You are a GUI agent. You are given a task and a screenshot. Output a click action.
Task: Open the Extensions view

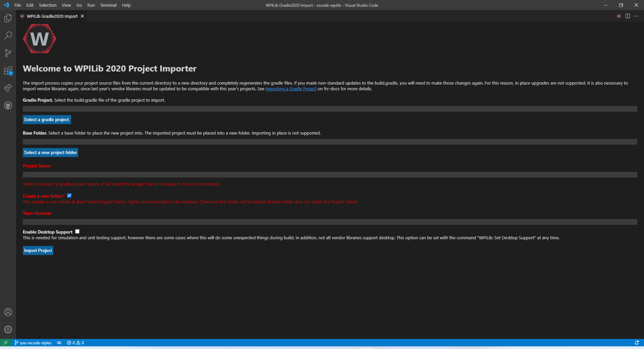click(8, 71)
